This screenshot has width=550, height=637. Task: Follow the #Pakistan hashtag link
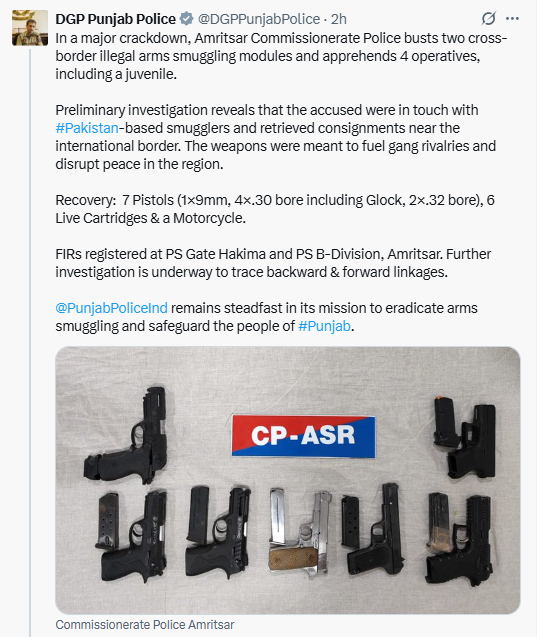point(87,128)
